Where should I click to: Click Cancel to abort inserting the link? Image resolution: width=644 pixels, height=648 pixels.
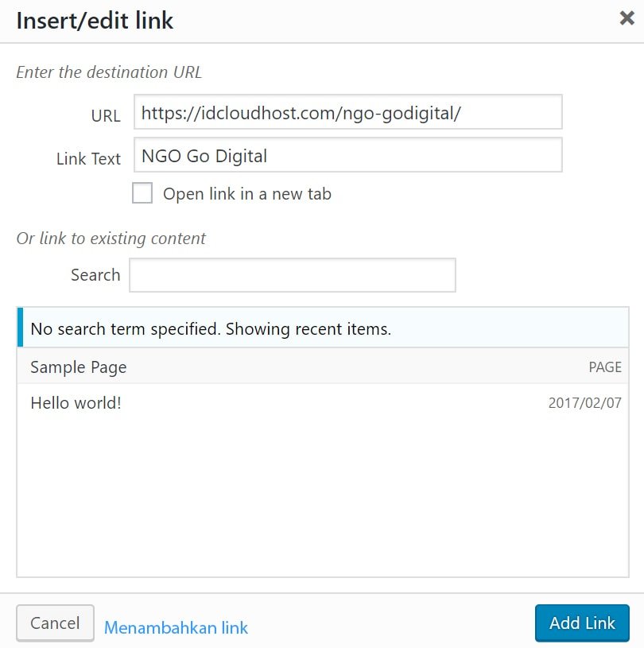tap(54, 623)
